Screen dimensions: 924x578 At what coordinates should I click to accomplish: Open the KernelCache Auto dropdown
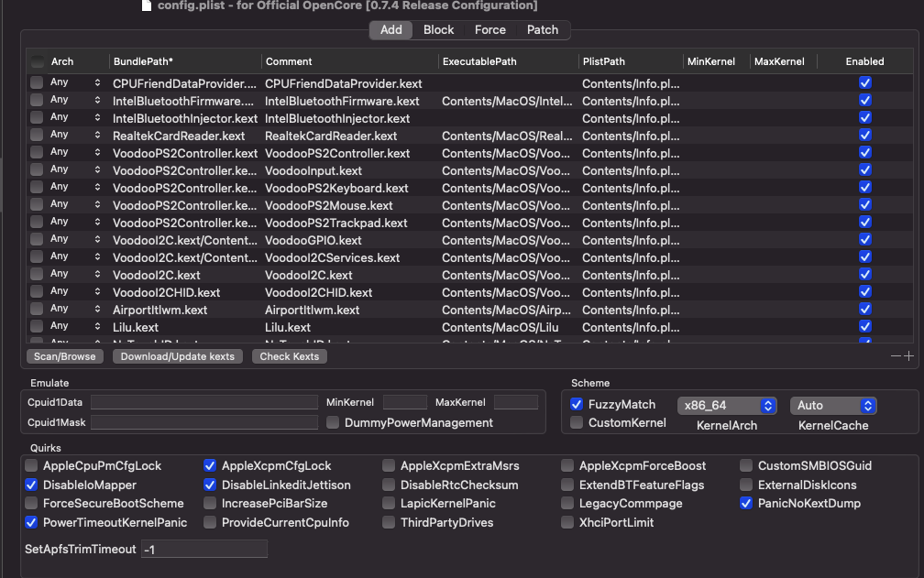pyautogui.click(x=832, y=405)
